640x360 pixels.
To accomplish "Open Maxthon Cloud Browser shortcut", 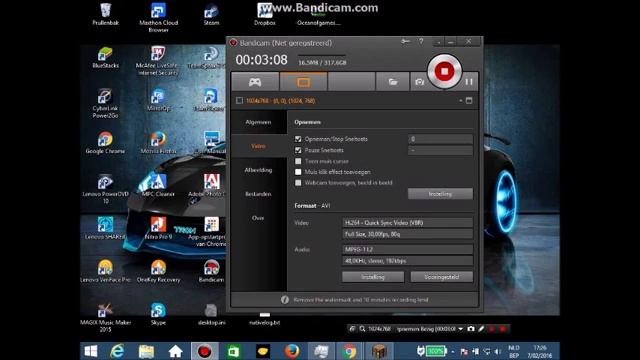I will pos(158,17).
